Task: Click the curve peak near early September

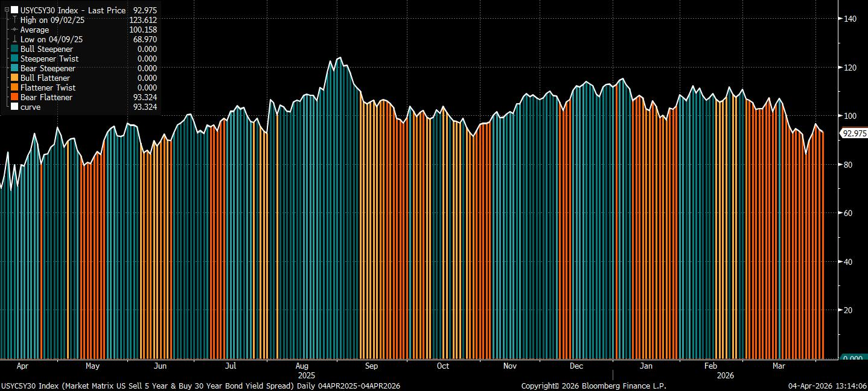Action: coord(340,58)
